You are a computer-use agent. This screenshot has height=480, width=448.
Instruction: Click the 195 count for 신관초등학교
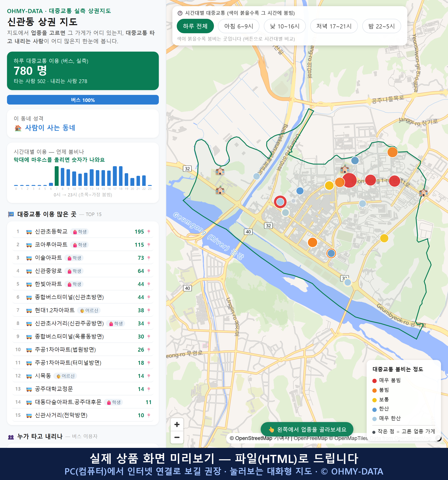tap(139, 232)
